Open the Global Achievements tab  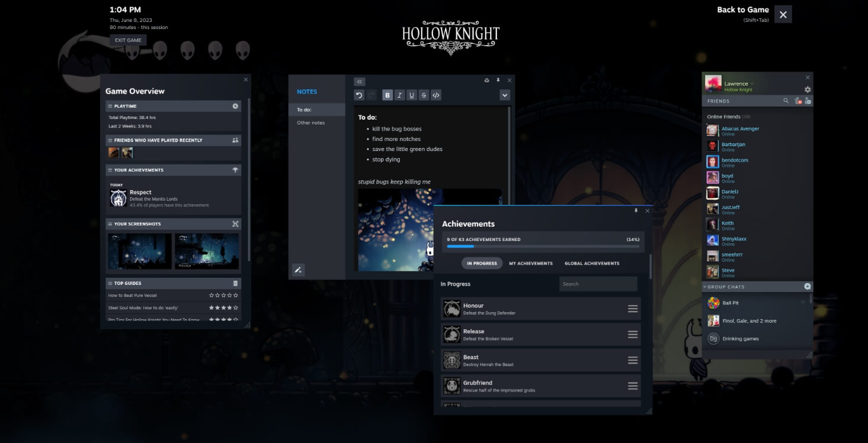(592, 263)
